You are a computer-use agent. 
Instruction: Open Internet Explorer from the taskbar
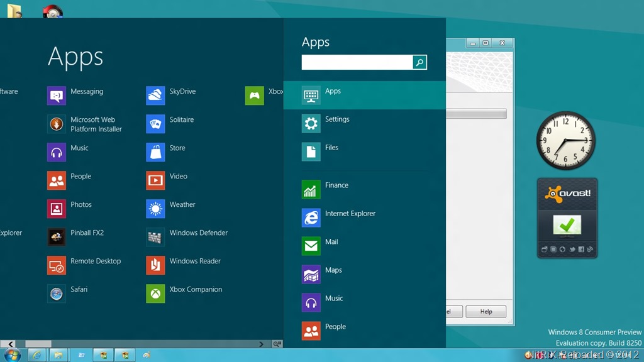pos(37,355)
